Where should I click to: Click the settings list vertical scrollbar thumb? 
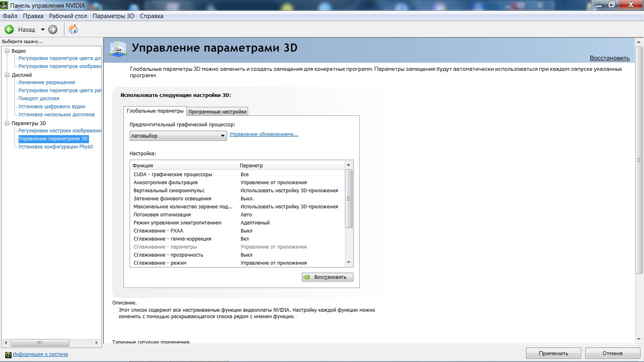coord(349,199)
